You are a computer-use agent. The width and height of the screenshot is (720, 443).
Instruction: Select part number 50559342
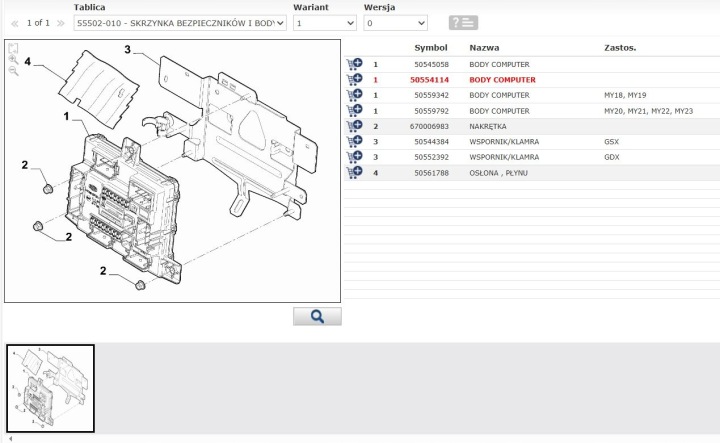431,95
